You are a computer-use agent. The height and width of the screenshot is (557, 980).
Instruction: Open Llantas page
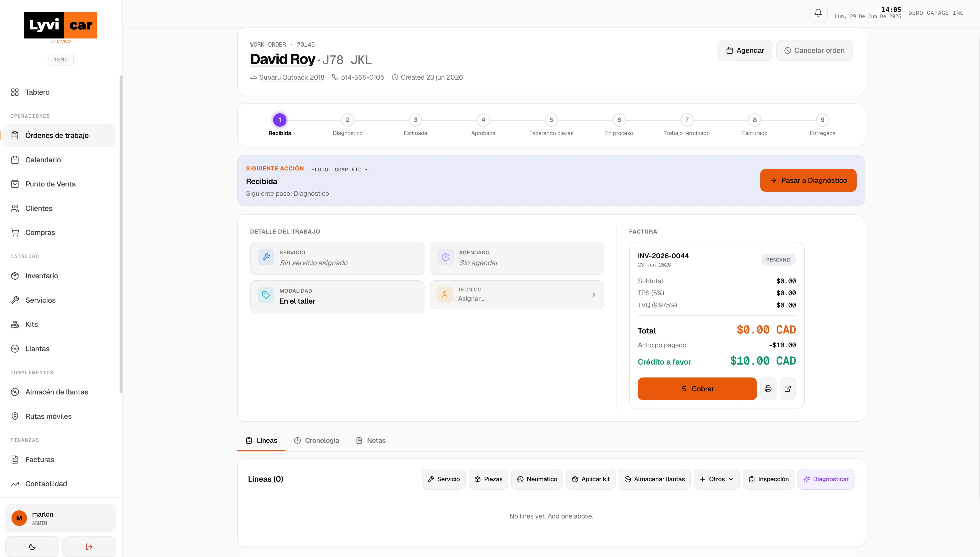(x=59, y=349)
